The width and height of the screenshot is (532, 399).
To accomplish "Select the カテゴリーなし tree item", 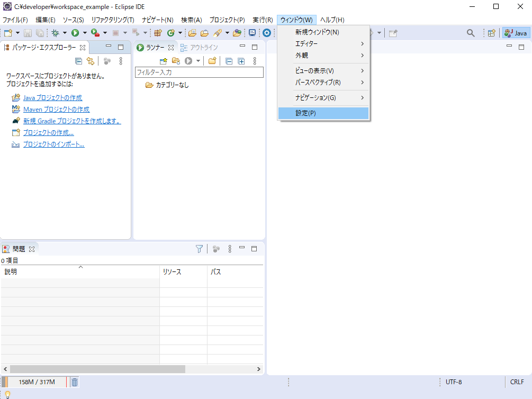I will 172,85.
